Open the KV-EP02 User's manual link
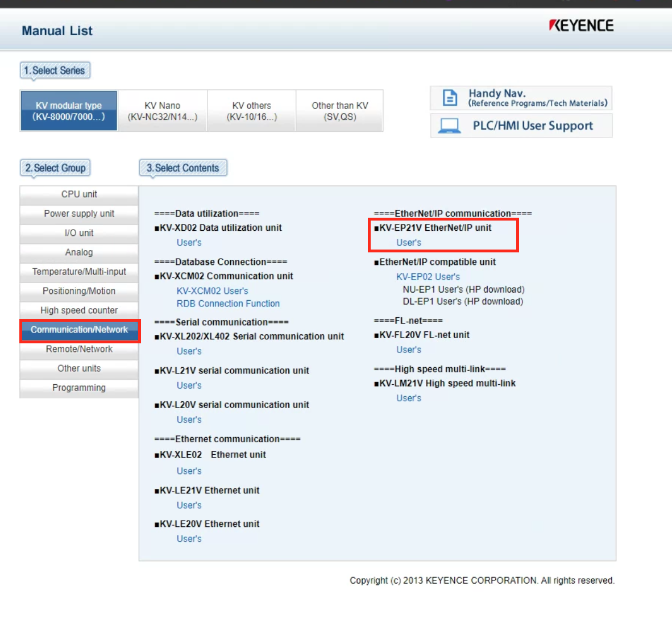672x623 pixels. point(428,277)
